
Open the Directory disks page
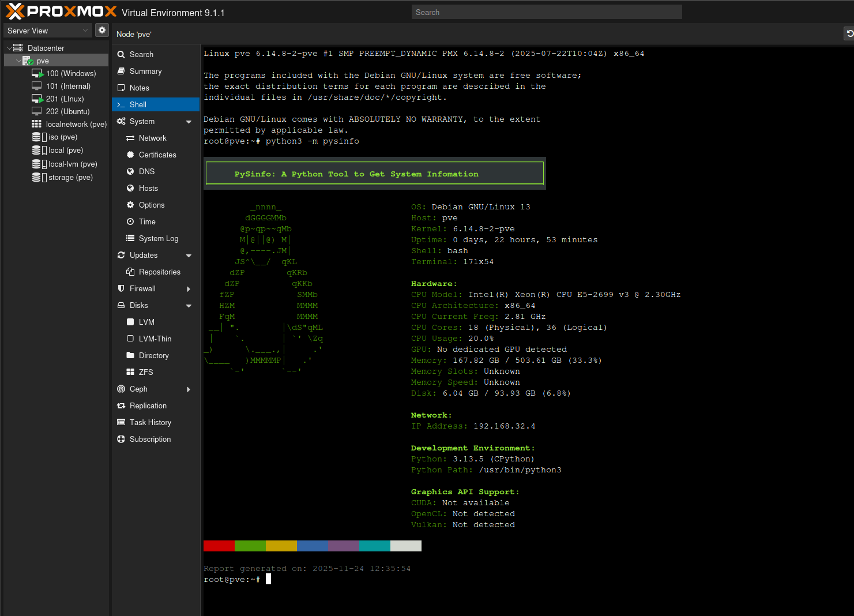156,355
